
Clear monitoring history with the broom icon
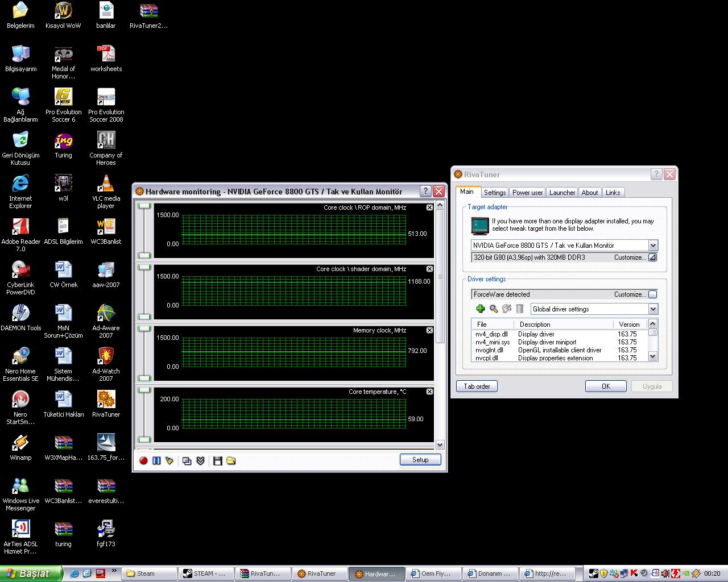[x=169, y=460]
